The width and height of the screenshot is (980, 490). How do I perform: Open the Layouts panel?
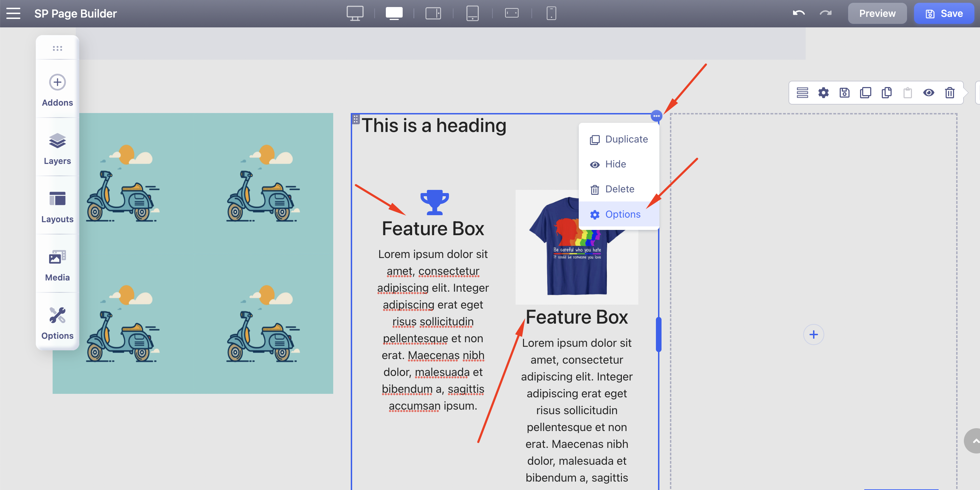pos(58,207)
